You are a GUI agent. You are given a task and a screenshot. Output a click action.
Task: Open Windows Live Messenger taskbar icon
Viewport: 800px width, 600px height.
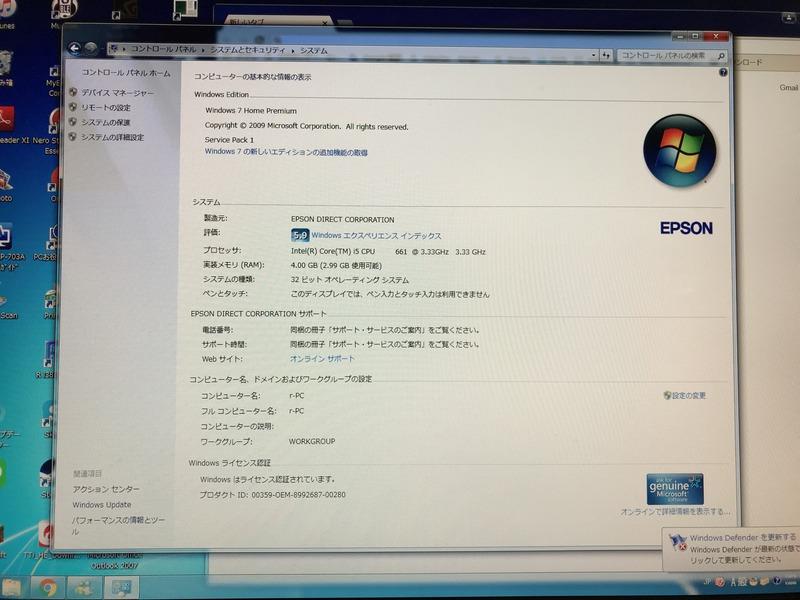point(84,588)
